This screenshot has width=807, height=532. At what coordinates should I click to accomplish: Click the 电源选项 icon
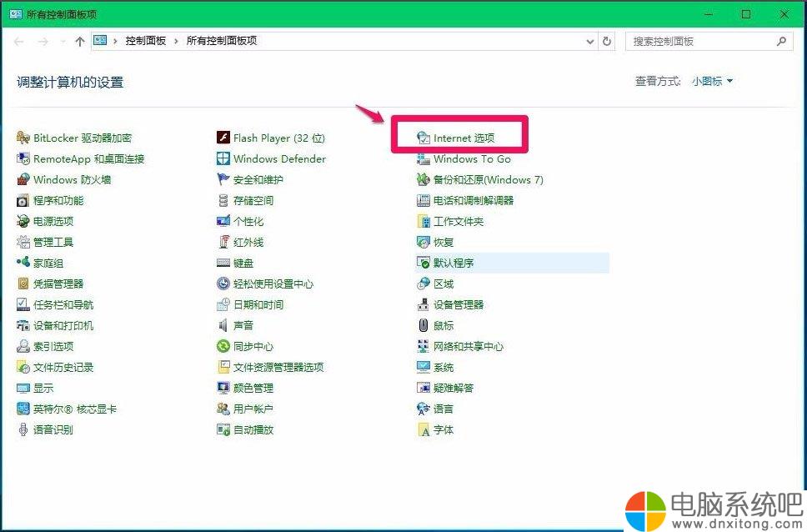23,222
